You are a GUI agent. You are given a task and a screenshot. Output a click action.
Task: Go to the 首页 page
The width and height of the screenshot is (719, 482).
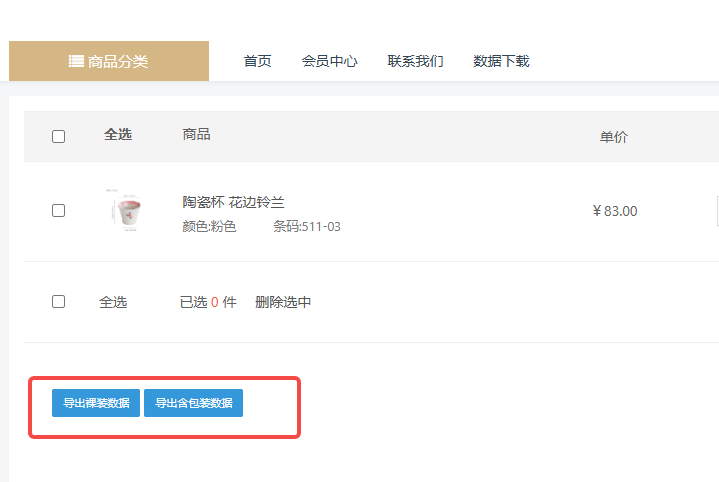click(x=257, y=61)
